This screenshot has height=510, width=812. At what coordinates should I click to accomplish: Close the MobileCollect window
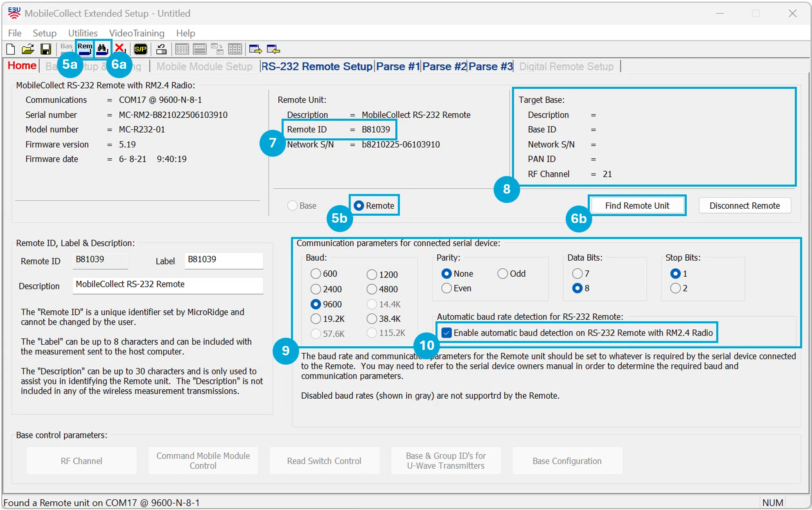pos(792,14)
